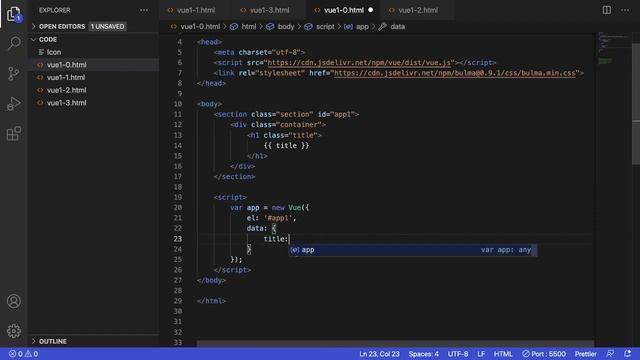Accept the app autocomplete suggestion
Image resolution: width=640 pixels, height=360 pixels.
[413, 250]
